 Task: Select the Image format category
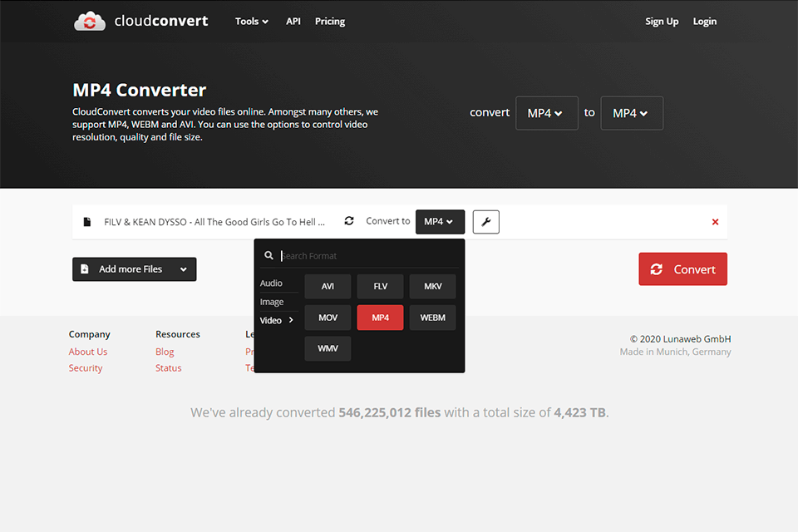pyautogui.click(x=272, y=302)
